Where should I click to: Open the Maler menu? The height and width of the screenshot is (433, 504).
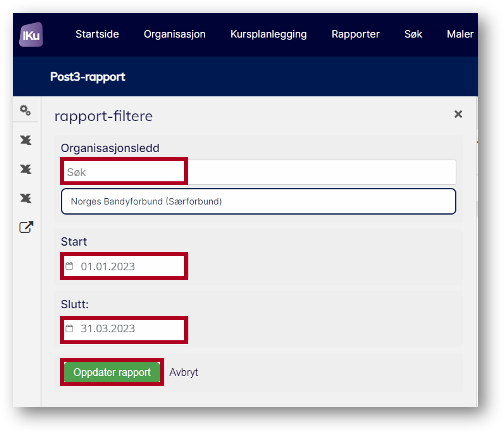(x=460, y=34)
